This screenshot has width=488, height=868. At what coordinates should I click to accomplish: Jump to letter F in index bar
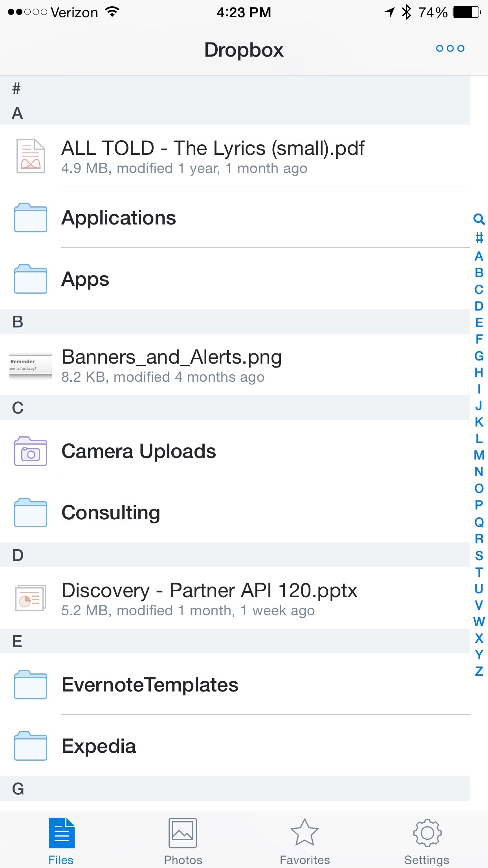coord(479,339)
